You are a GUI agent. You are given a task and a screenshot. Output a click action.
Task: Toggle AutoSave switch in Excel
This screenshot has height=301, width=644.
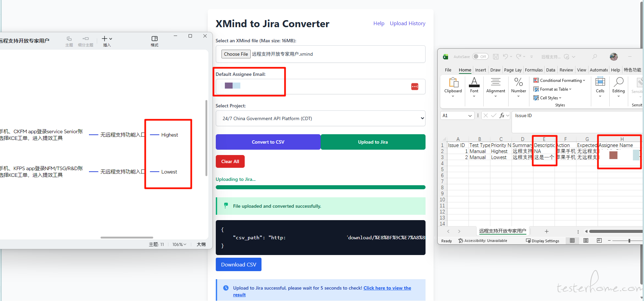click(x=480, y=57)
